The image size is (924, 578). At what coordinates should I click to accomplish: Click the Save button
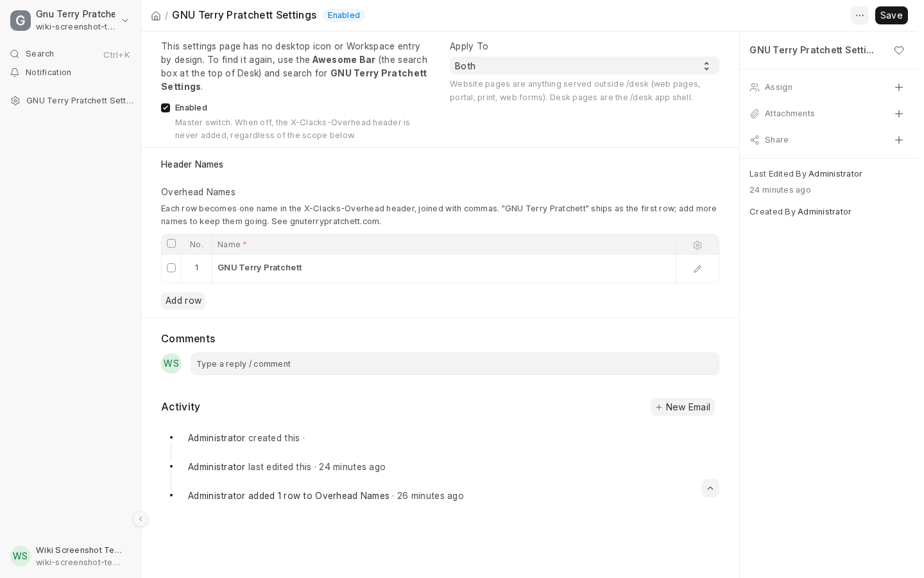pyautogui.click(x=891, y=15)
